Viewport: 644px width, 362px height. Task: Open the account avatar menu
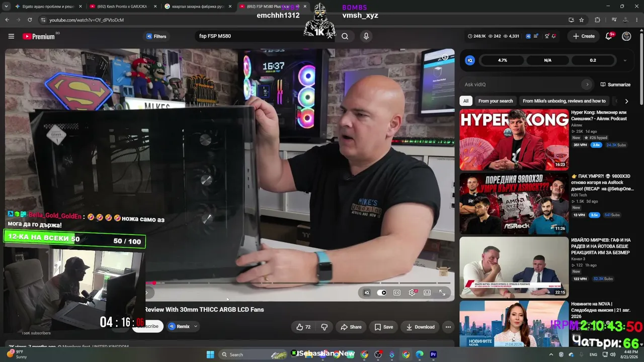point(626,36)
